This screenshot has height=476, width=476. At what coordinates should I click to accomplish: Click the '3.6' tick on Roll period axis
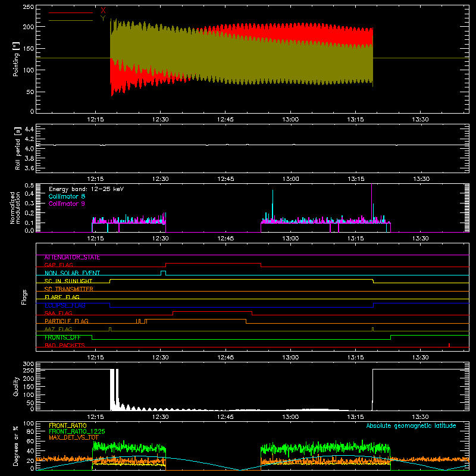(x=29, y=168)
